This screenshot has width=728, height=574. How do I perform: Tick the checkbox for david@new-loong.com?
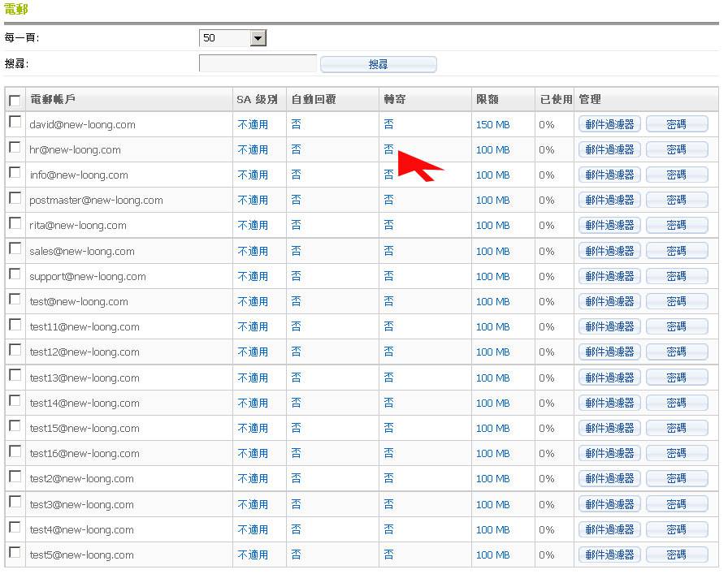click(15, 122)
